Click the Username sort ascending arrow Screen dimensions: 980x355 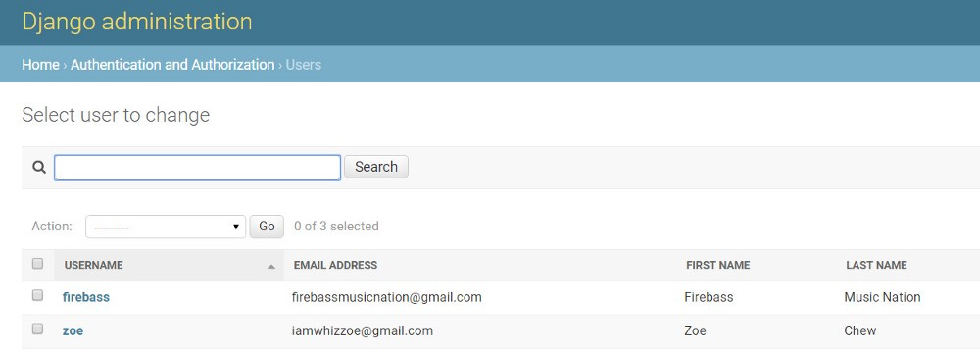tap(271, 267)
